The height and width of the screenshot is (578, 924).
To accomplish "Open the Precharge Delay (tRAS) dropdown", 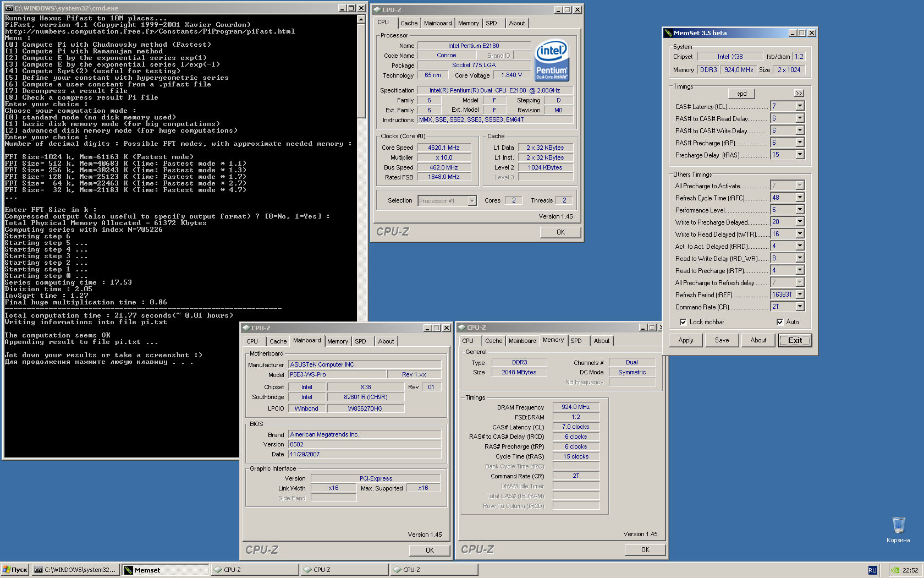I will click(x=800, y=155).
